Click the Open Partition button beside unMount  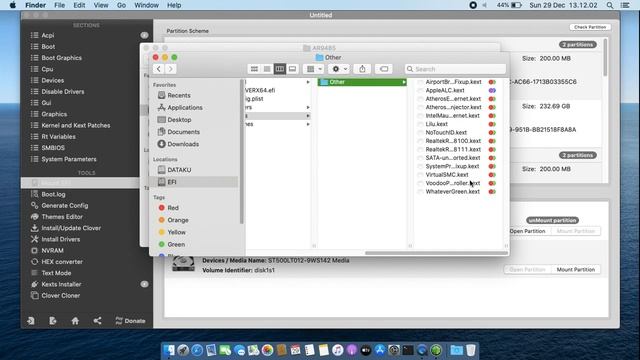(527, 231)
